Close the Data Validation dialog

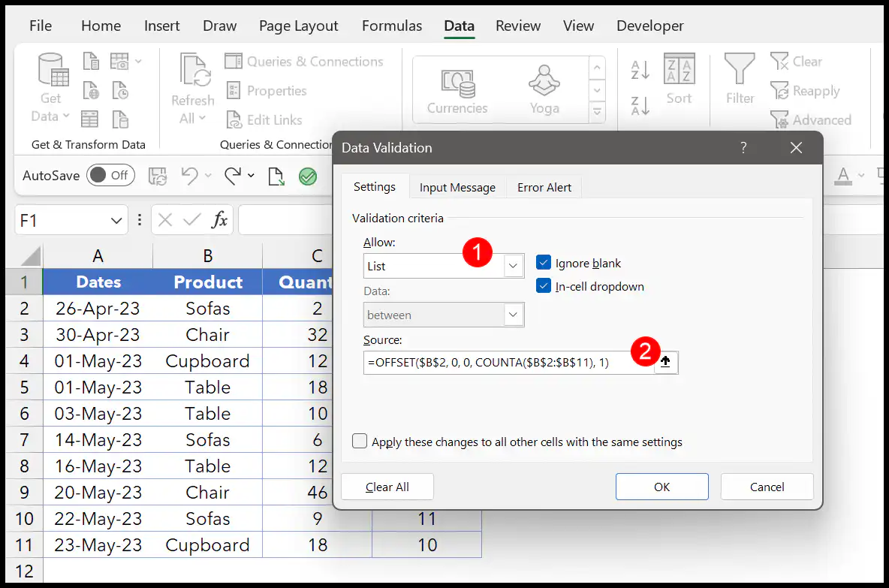[796, 148]
